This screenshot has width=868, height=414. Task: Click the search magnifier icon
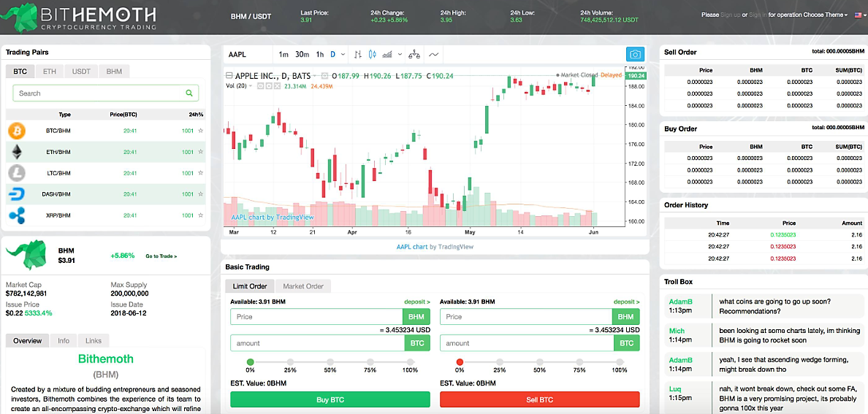pyautogui.click(x=189, y=93)
